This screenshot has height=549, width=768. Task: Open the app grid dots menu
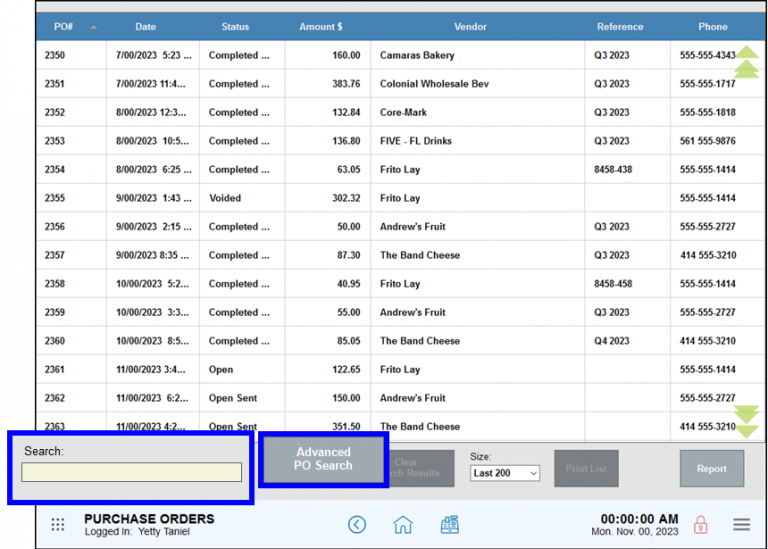click(x=58, y=525)
